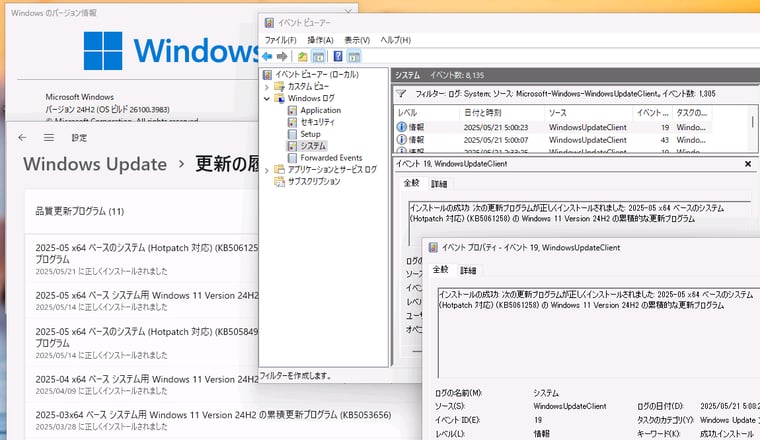The height and width of the screenshot is (440, 760).
Task: Switch to 詳細 tab in the preview pane
Action: click(439, 184)
